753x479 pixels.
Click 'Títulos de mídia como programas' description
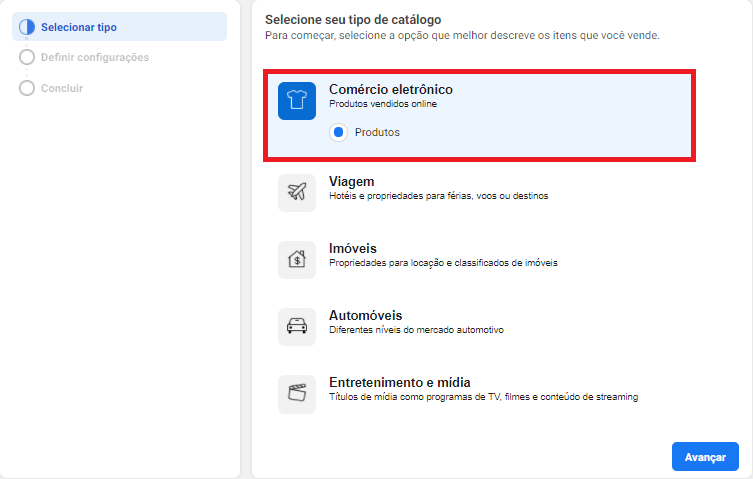coord(484,397)
